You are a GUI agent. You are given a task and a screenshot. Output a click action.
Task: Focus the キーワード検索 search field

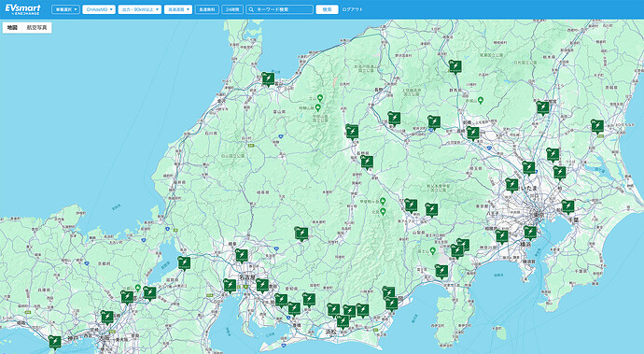point(279,9)
